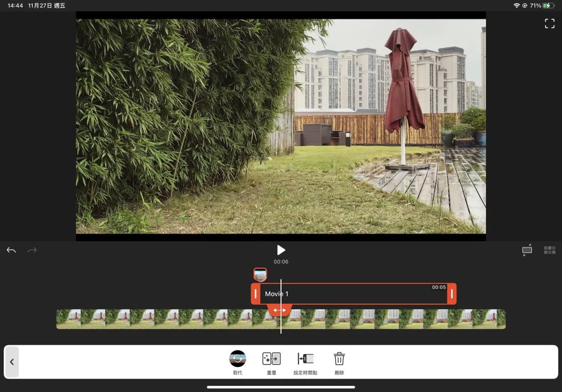Tap the redo arrow
The image size is (562, 392).
(x=32, y=250)
